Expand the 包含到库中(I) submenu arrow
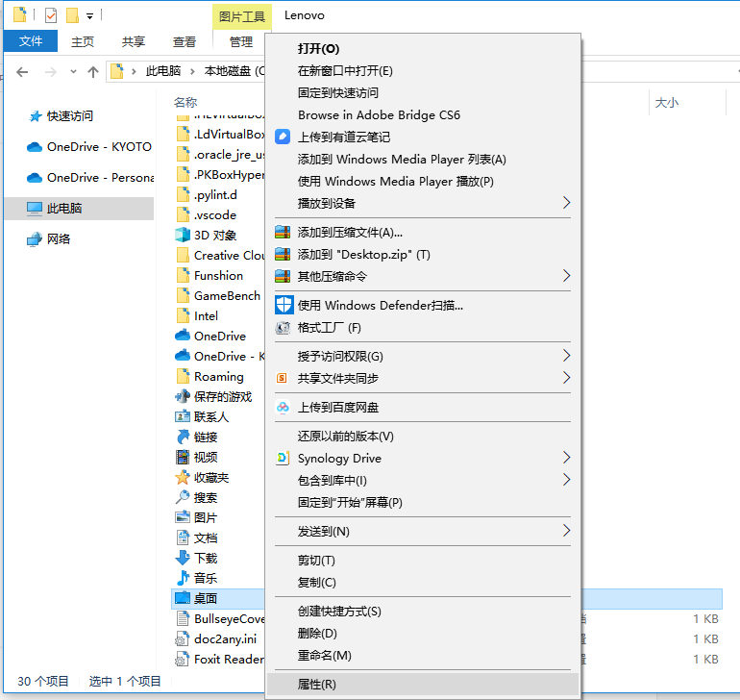 pyautogui.click(x=566, y=480)
